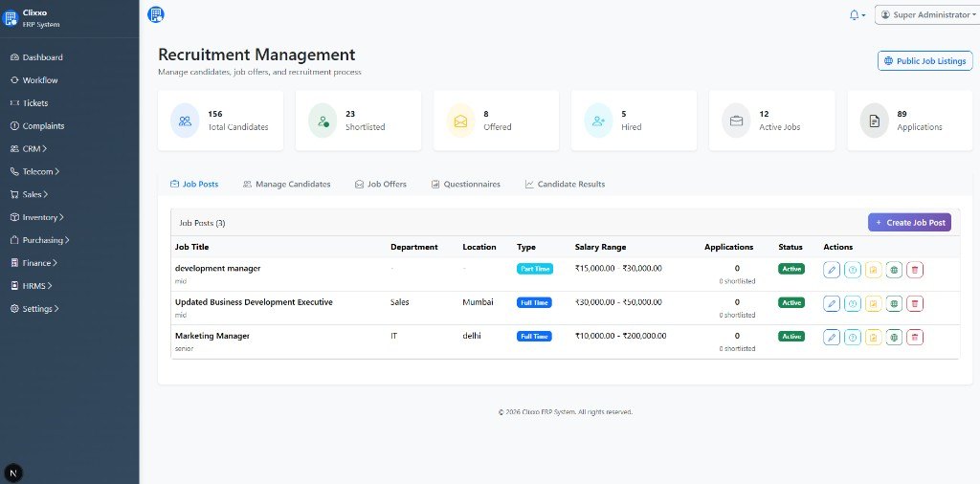Open the notification bell dropdown
This screenshot has height=484, width=980.
pyautogui.click(x=857, y=15)
